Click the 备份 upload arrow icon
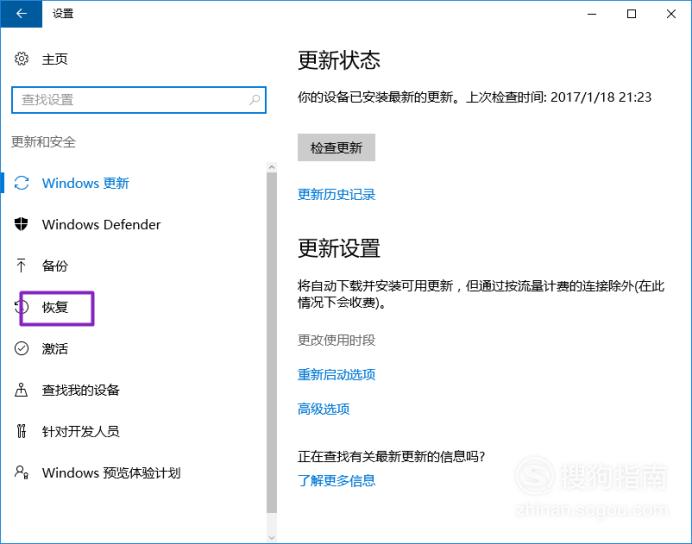Viewport: 692px width, 544px height. pos(21,265)
